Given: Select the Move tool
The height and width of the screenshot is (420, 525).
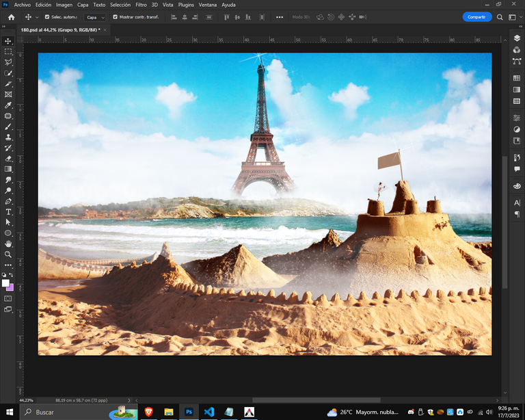Looking at the screenshot, I should point(8,41).
